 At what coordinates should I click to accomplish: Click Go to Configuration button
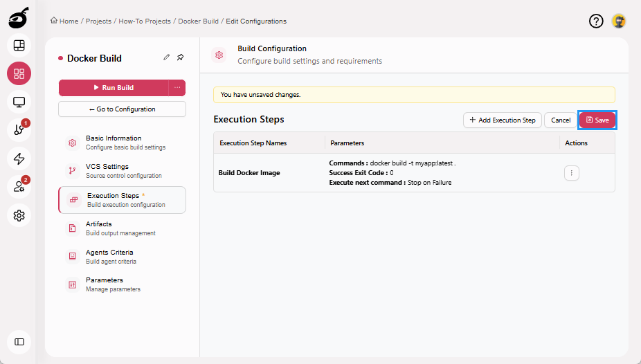pos(123,109)
